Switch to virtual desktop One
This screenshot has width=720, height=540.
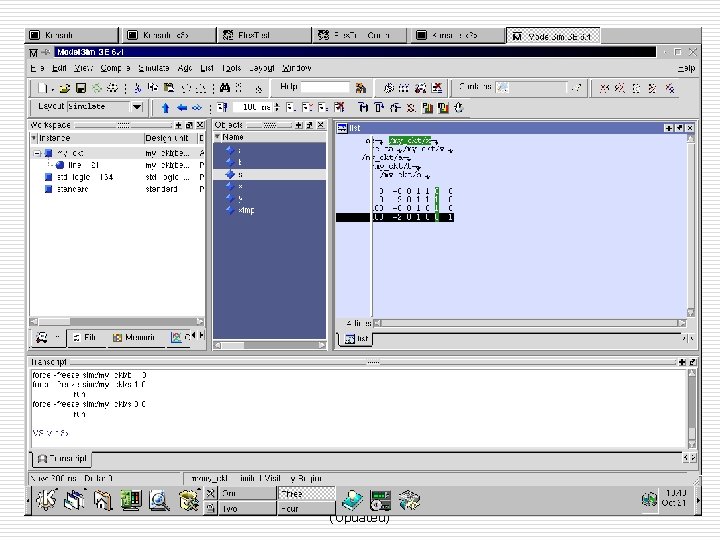pos(247,494)
